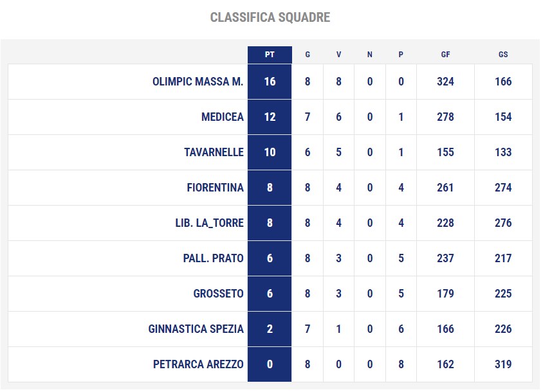543x392 pixels.
Task: Click the P column header
Action: coord(401,55)
